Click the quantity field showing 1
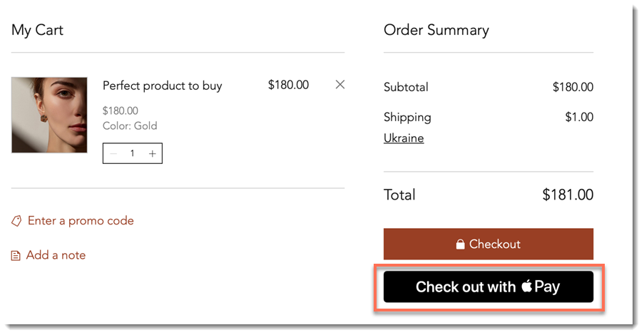The image size is (644, 335). (x=132, y=153)
